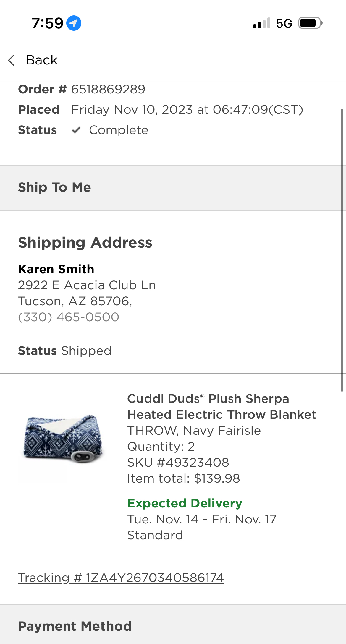Screen dimensions: 346x644
Task: Tap the battery indicator icon
Action: 310,23
